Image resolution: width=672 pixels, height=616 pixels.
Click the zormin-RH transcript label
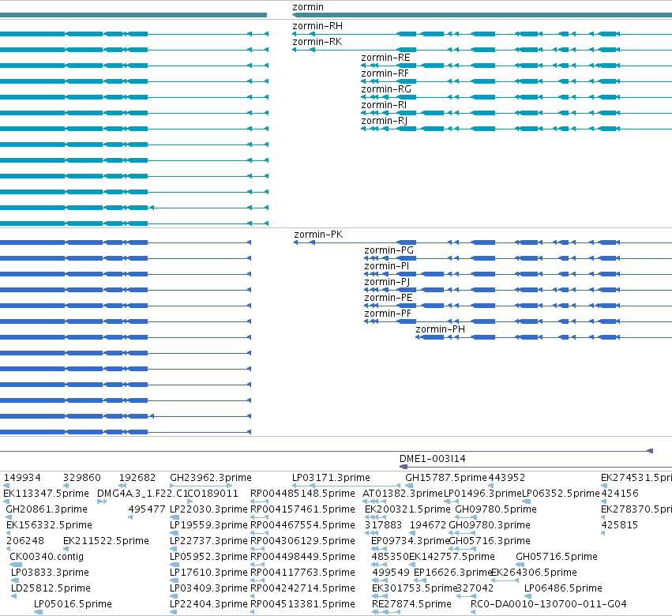point(317,26)
